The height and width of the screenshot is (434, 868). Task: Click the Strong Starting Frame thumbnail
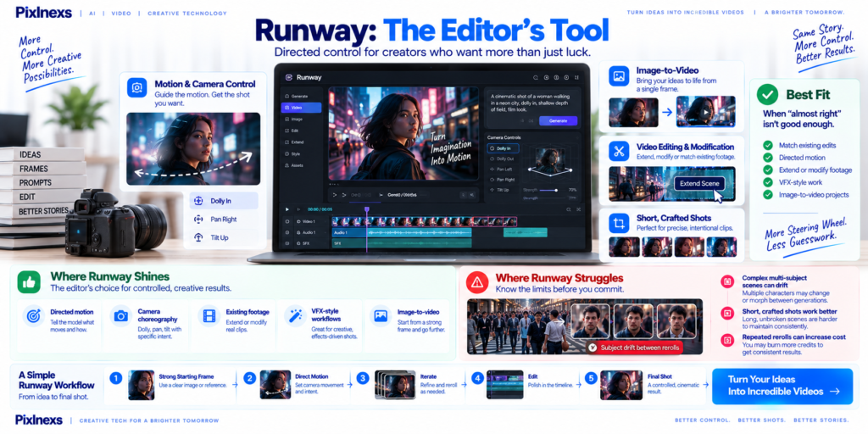pos(142,386)
